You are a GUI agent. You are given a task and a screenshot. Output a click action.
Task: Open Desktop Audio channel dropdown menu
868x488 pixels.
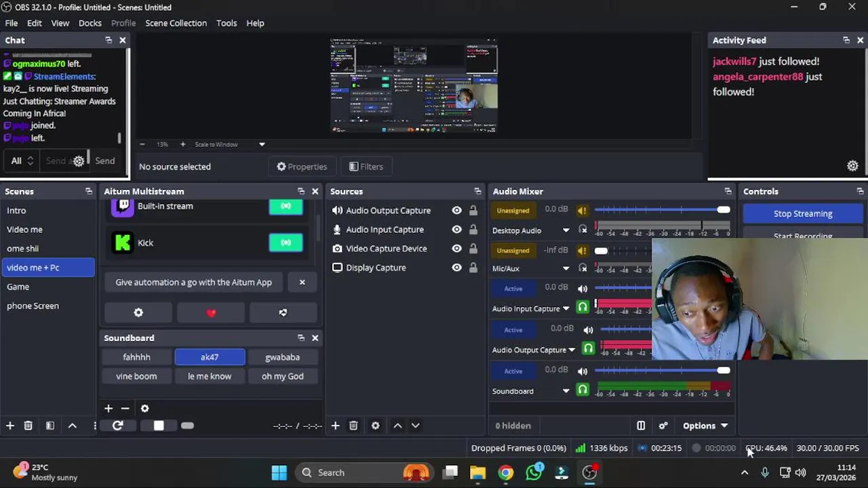click(x=566, y=230)
